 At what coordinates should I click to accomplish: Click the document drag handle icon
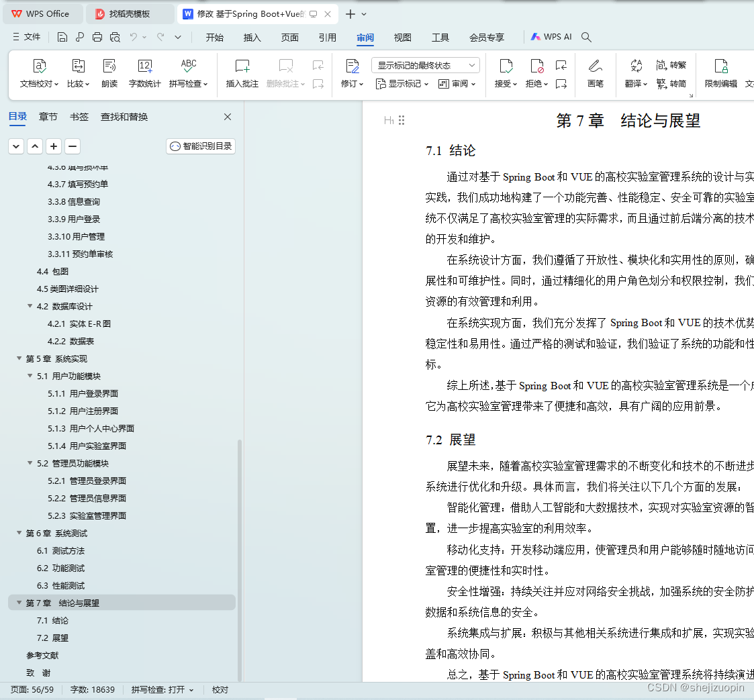pos(402,120)
